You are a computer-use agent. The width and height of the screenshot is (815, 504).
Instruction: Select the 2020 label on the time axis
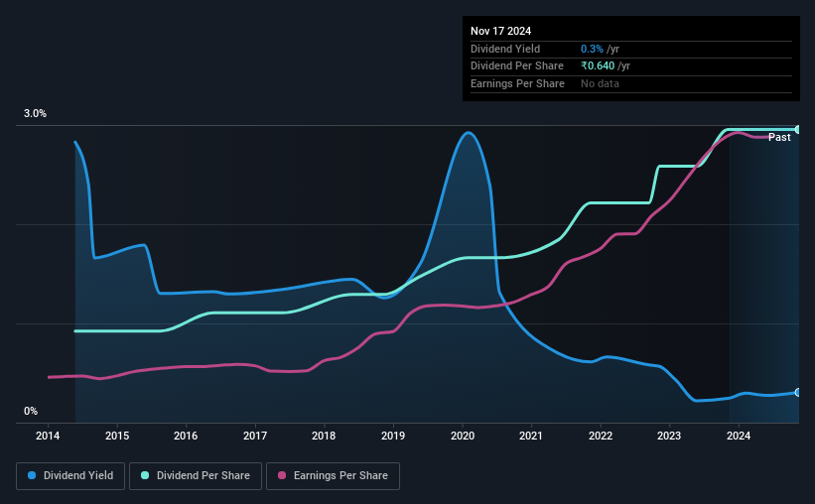pyautogui.click(x=462, y=436)
